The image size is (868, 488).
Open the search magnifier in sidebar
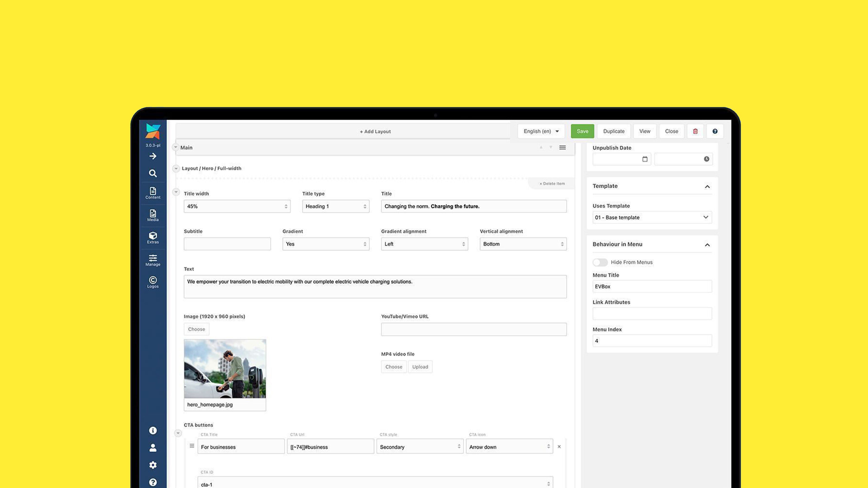(x=153, y=173)
